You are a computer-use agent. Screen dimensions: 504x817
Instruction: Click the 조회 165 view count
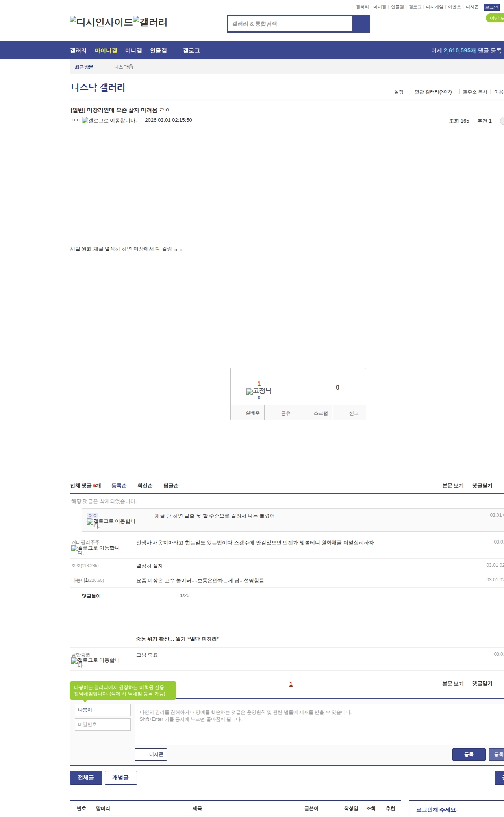click(459, 121)
